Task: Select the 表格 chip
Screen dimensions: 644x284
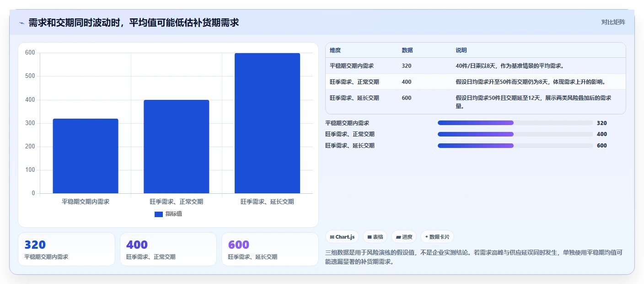Action: pos(375,237)
